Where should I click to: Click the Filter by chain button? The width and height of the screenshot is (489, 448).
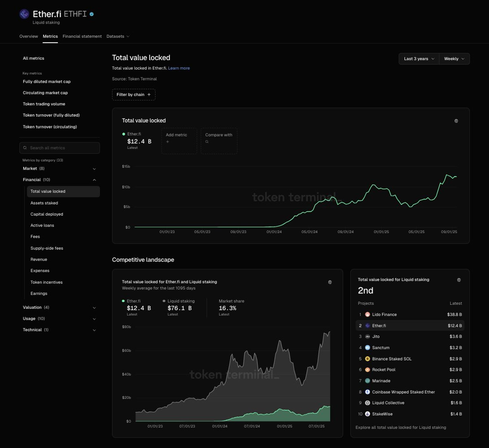[134, 94]
